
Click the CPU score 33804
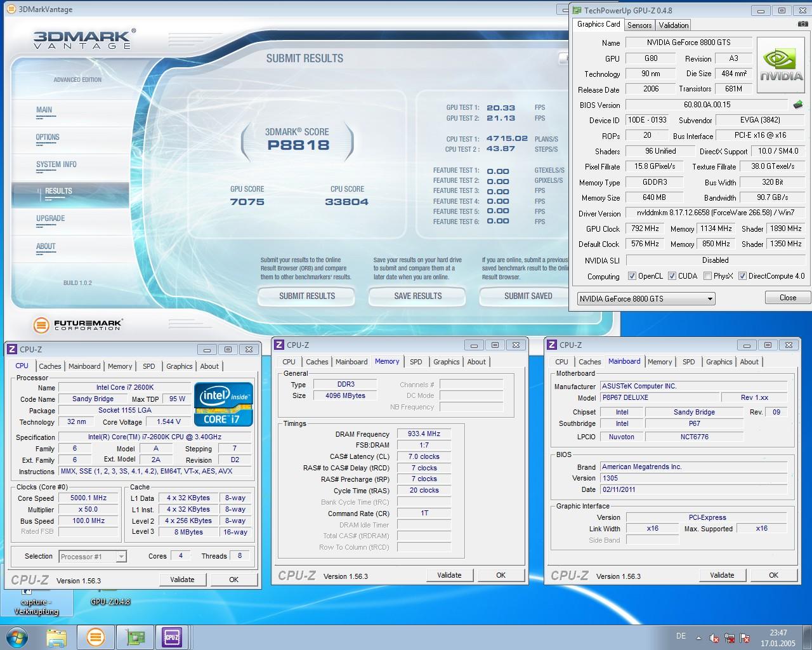click(x=346, y=202)
